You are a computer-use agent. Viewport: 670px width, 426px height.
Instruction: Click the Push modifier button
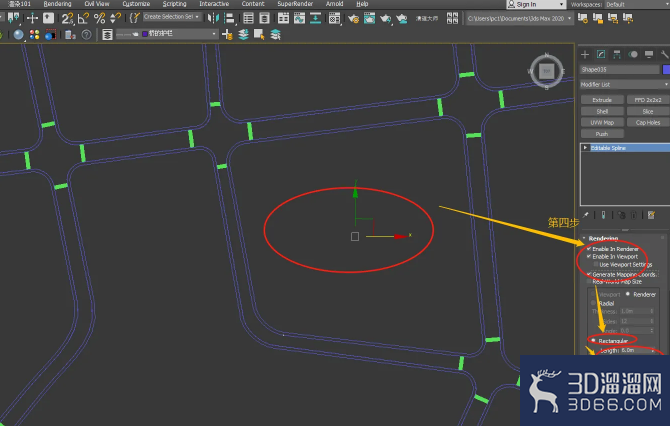[x=602, y=134]
